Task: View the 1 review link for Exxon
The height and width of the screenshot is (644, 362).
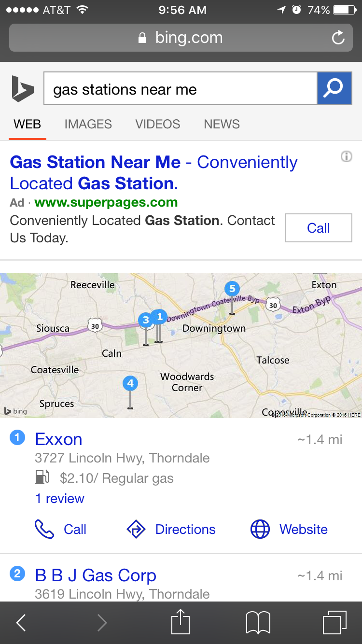Action: (59, 499)
